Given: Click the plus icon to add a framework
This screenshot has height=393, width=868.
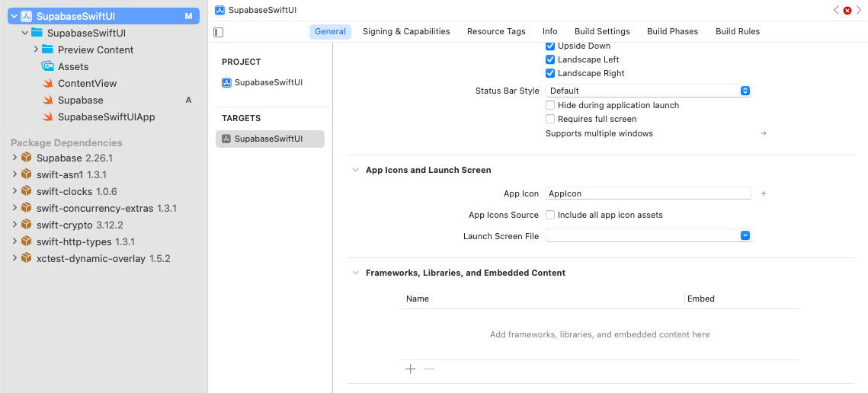Looking at the screenshot, I should (x=411, y=369).
